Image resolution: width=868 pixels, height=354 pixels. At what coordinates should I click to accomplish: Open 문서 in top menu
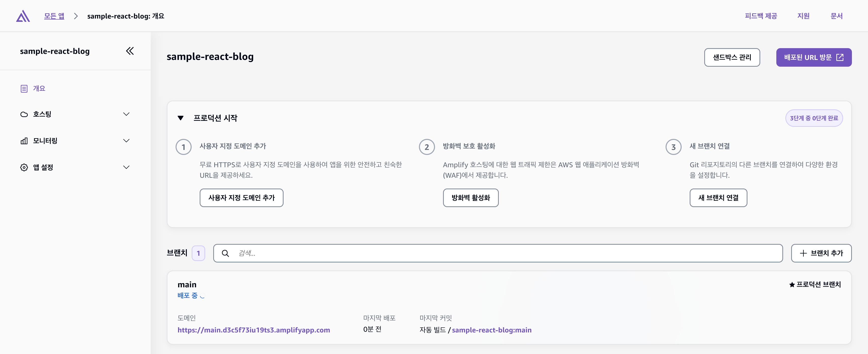click(836, 16)
